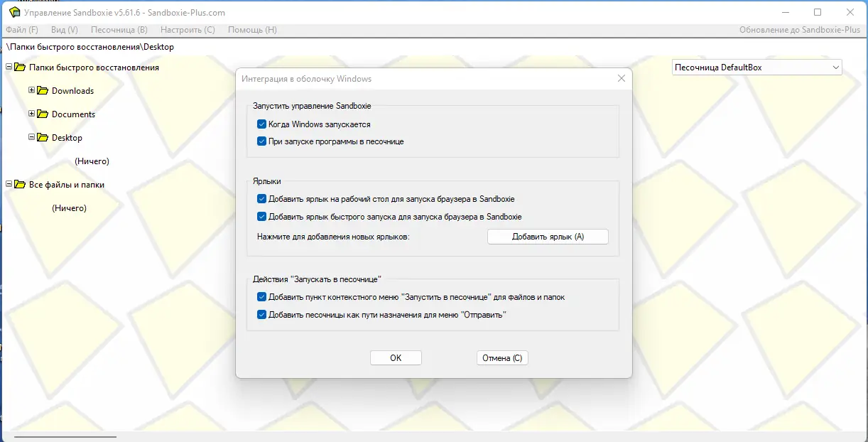This screenshot has width=868, height=442.
Task: Click folder icon for Все файлы и папки
Action: click(21, 185)
